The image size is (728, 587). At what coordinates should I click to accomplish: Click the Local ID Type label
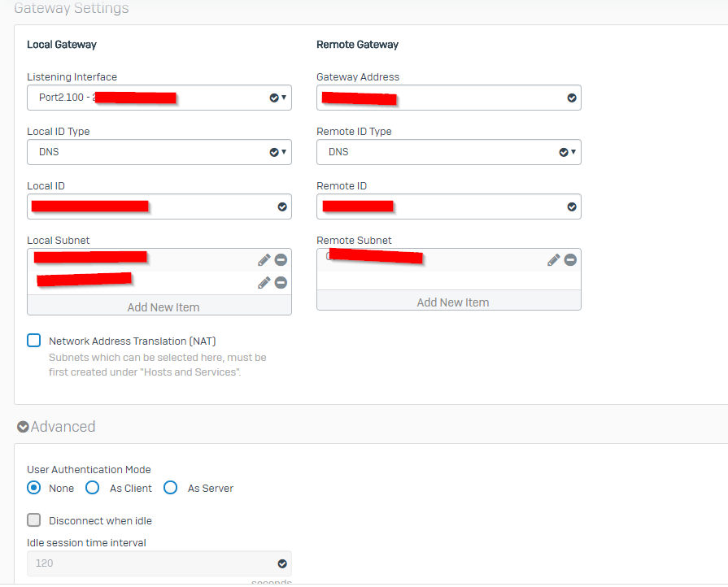(x=59, y=132)
